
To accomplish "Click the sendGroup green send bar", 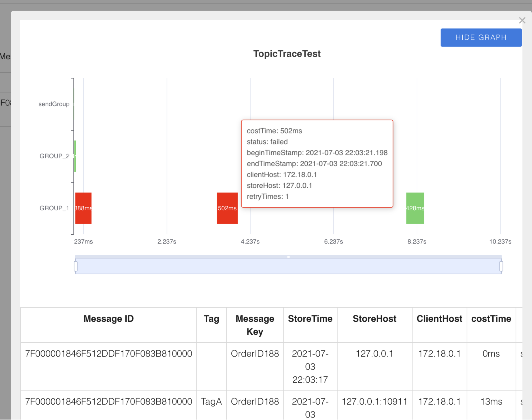I will [74, 104].
